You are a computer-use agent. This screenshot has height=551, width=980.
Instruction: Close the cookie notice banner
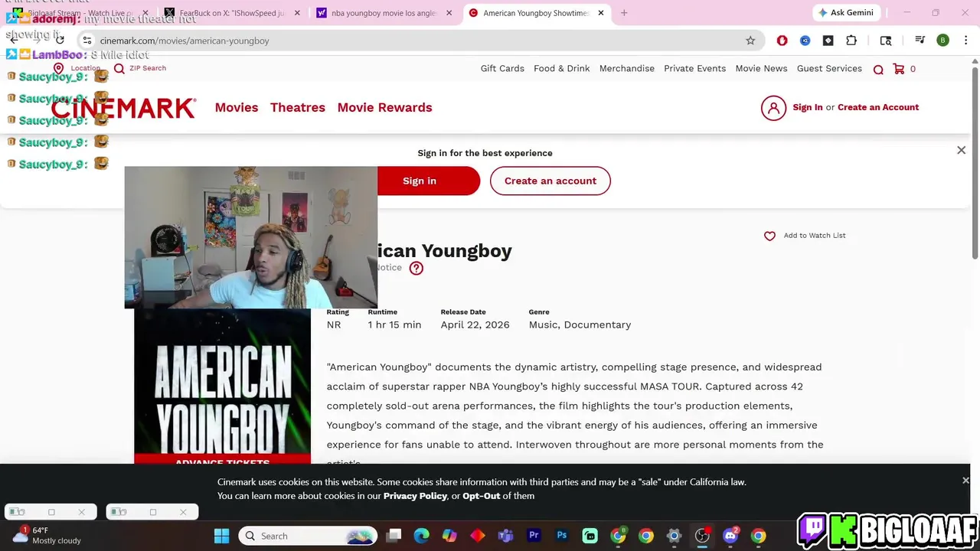click(965, 480)
